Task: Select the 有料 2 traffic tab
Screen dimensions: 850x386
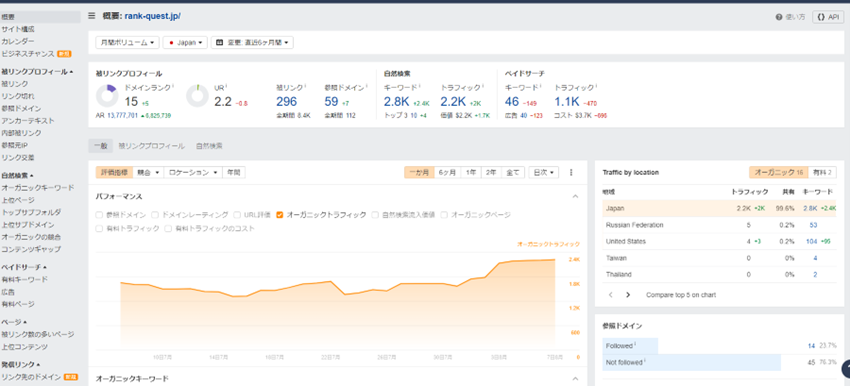Action: click(x=821, y=172)
